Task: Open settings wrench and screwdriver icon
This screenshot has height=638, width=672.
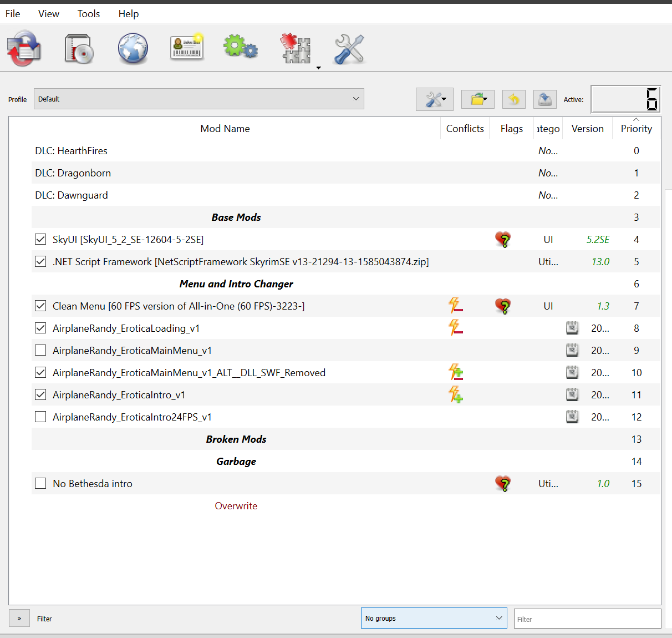Action: click(x=349, y=48)
